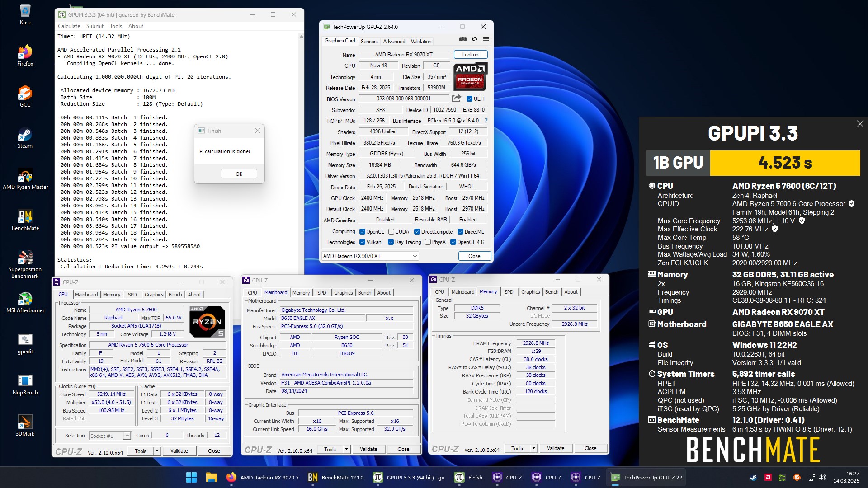Click the volume tray icon
The image size is (868, 488).
pyautogui.click(x=822, y=477)
